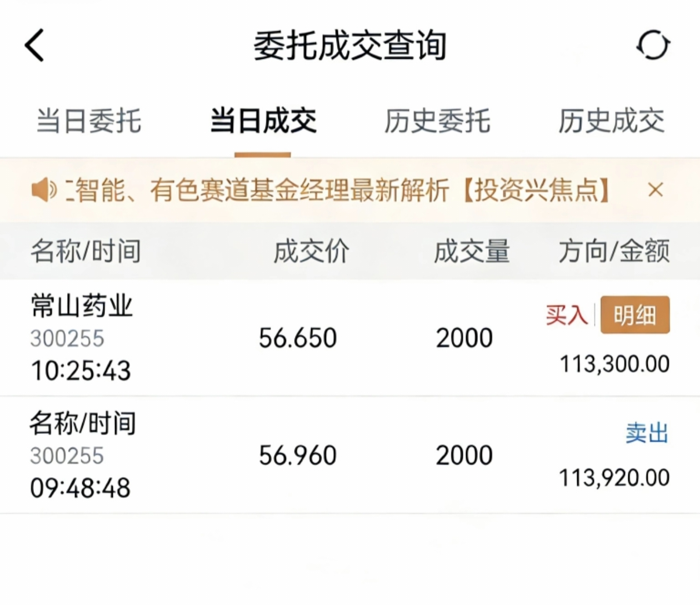Dismiss the orange notice banner
Screen dimensions: 700x605
tap(656, 190)
